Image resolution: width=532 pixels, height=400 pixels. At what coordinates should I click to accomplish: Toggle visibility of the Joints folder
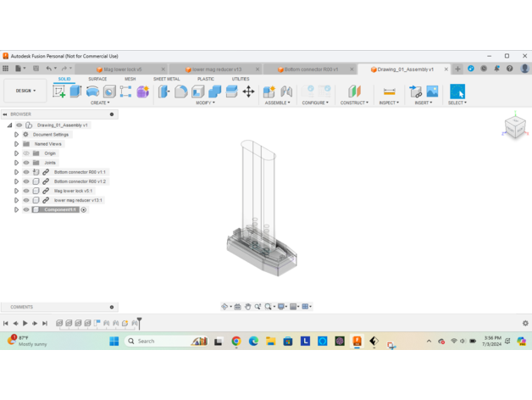click(x=26, y=163)
